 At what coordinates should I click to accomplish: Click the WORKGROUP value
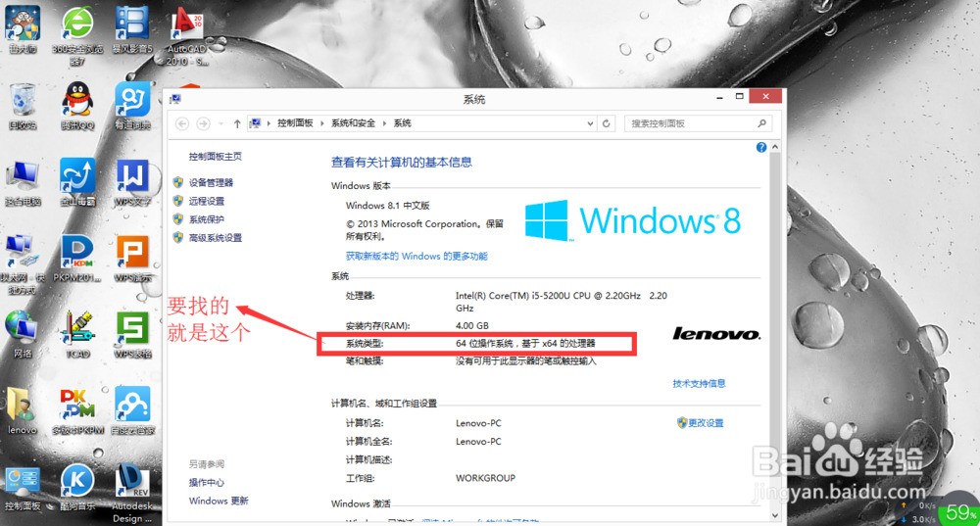pos(486,478)
